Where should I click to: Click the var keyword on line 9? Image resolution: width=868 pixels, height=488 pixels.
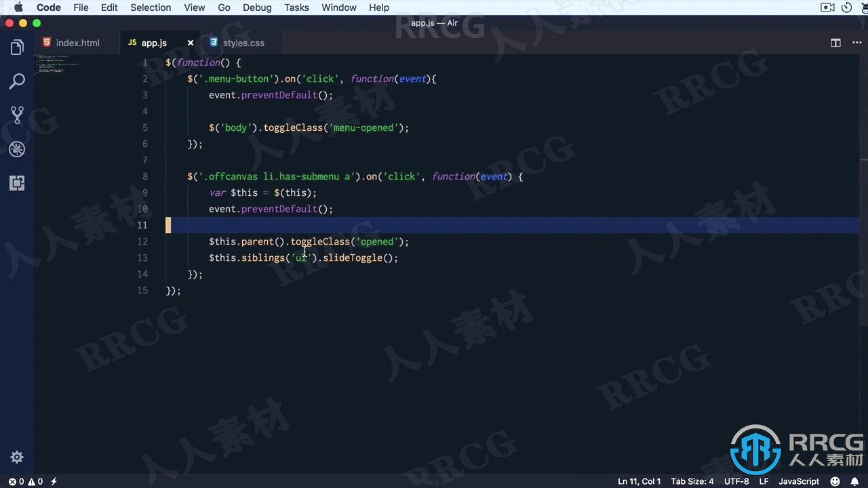pyautogui.click(x=217, y=192)
